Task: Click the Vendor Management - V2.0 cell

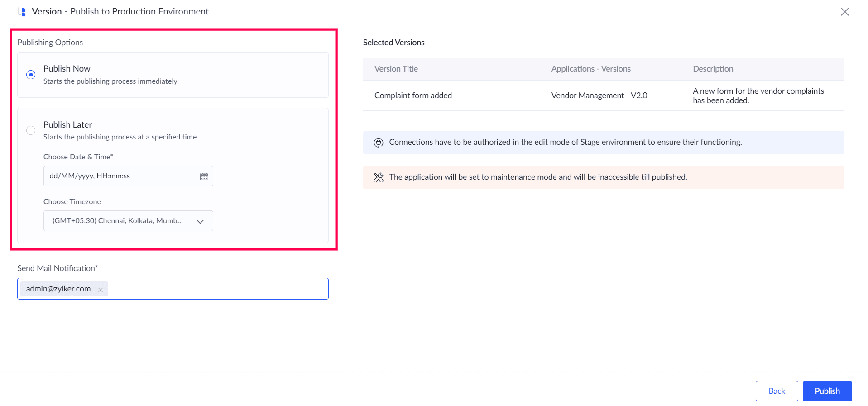Action: tap(599, 96)
